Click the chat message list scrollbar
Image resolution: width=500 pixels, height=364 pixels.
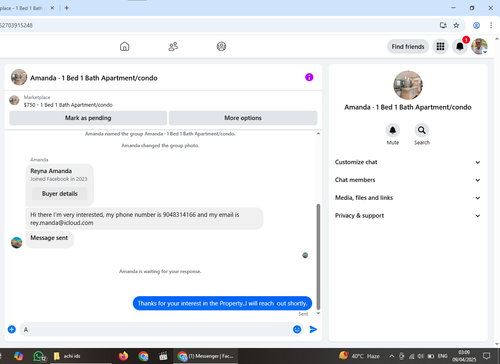(318, 257)
